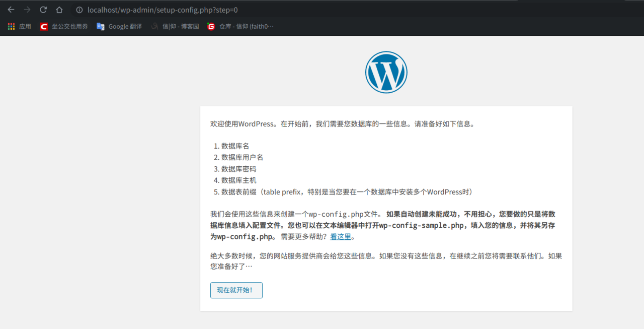Click the 仓库 - 信仰 bookmark icon
The width and height of the screenshot is (644, 329).
tap(211, 26)
